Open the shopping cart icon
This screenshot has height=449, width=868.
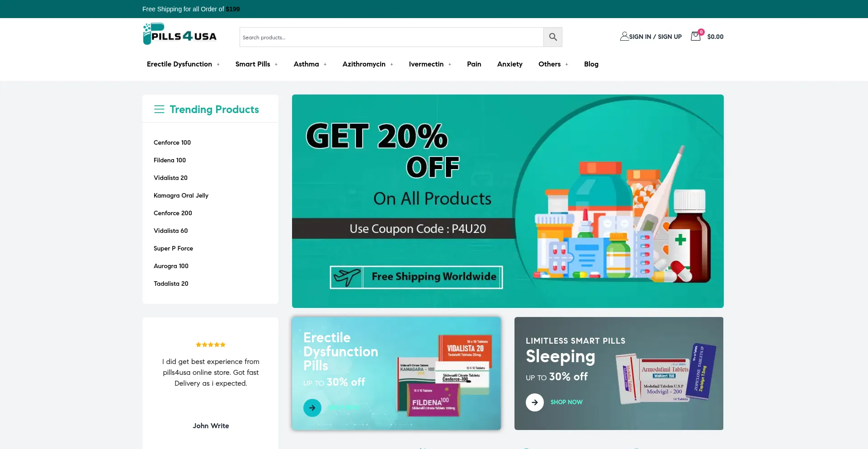[696, 36]
